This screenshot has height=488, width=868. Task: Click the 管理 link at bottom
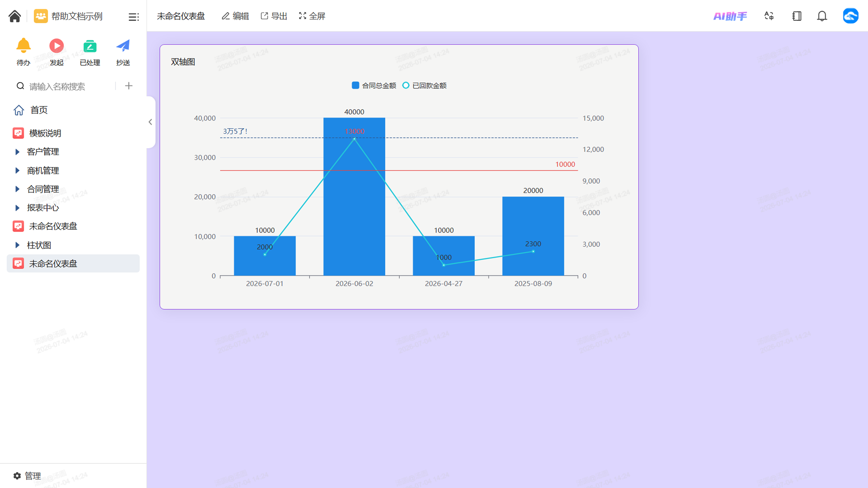tap(33, 476)
